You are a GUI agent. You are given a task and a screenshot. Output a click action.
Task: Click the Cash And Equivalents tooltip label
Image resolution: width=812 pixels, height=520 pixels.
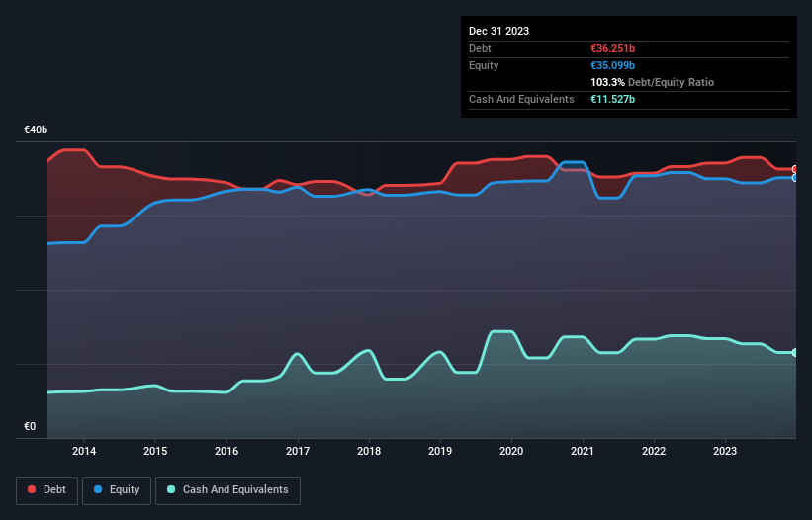pyautogui.click(x=521, y=99)
